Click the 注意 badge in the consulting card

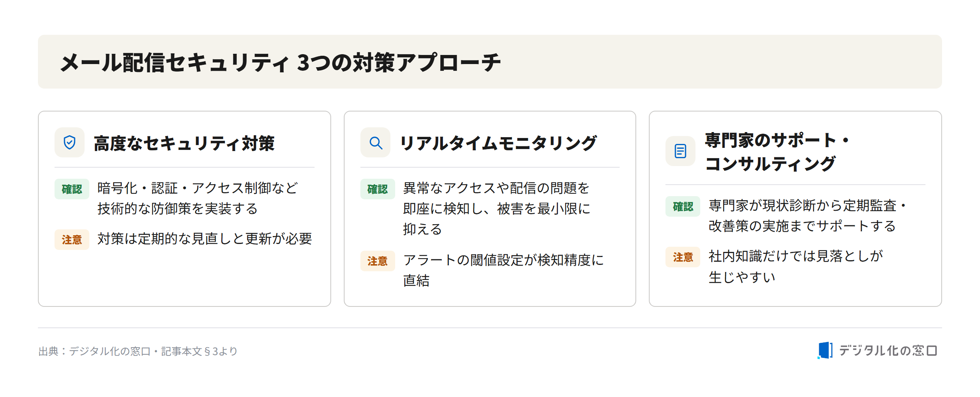point(683,257)
